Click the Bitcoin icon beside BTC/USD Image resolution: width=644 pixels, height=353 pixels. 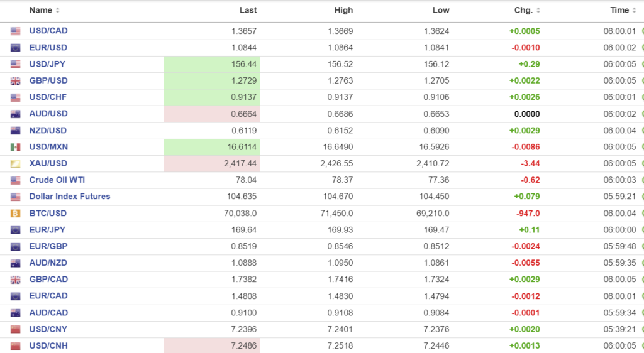click(x=16, y=214)
